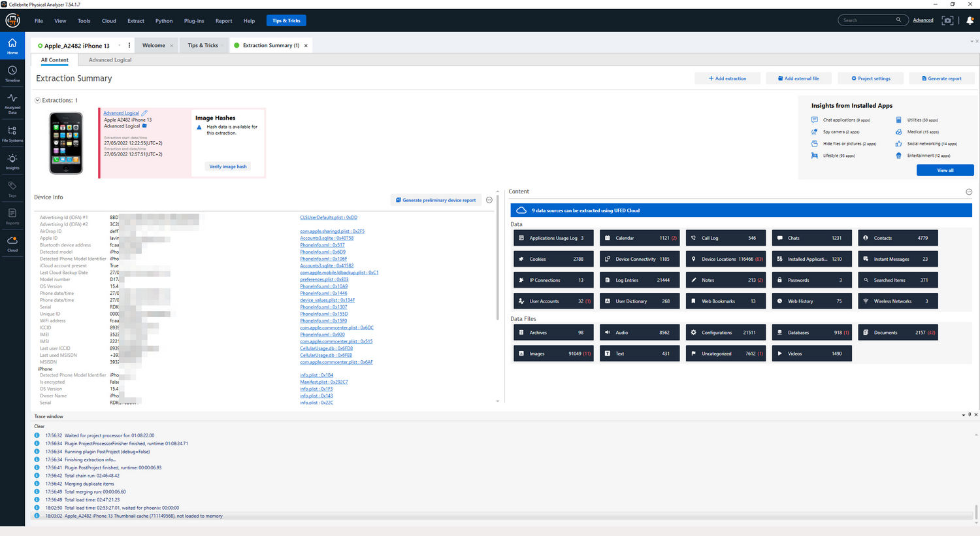Switch to the Advanced Logical tab
The image size is (980, 536).
click(x=110, y=60)
